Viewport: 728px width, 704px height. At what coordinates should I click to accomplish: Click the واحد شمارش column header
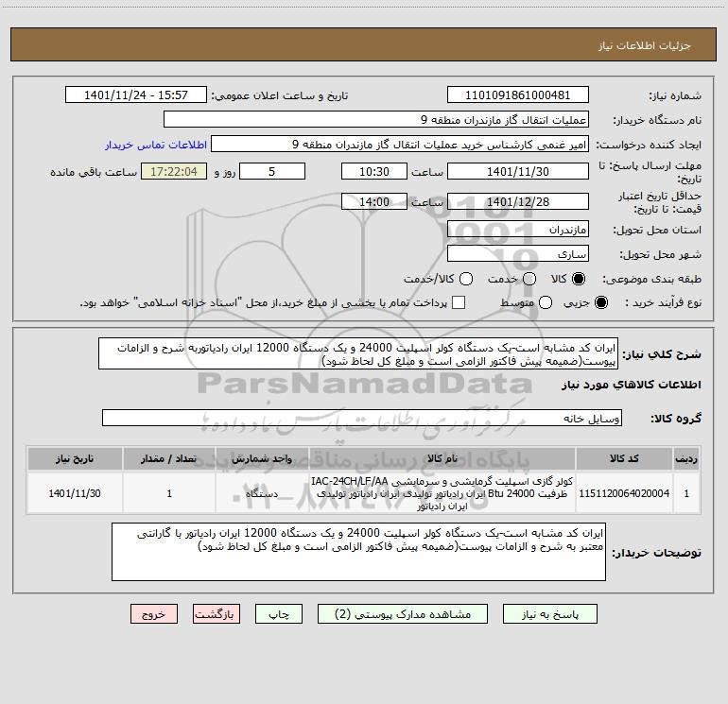tap(262, 458)
